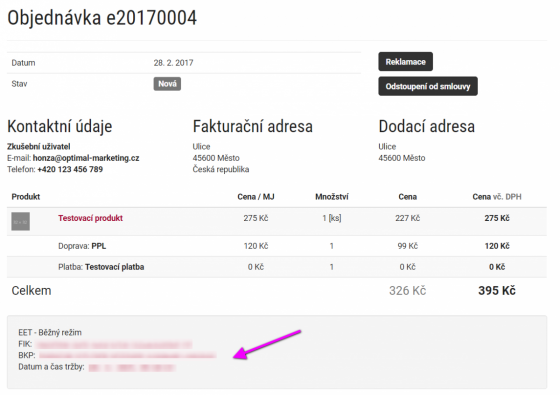Click the 395 Kč grand total

coord(497,291)
